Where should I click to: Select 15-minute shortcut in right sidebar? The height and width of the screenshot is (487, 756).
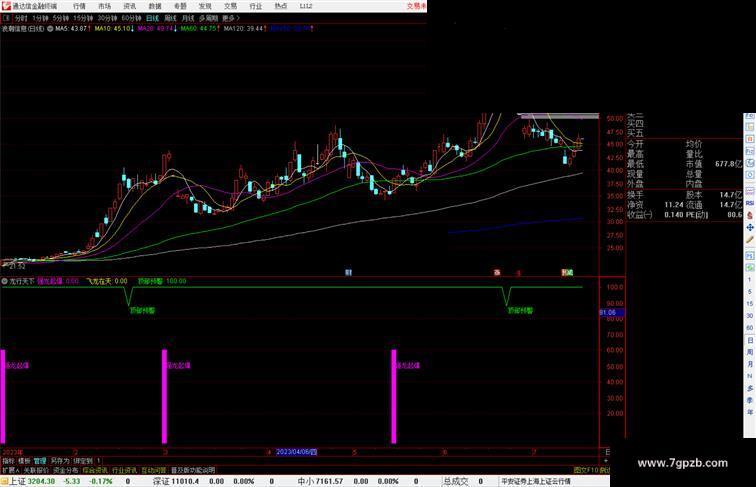click(x=750, y=304)
